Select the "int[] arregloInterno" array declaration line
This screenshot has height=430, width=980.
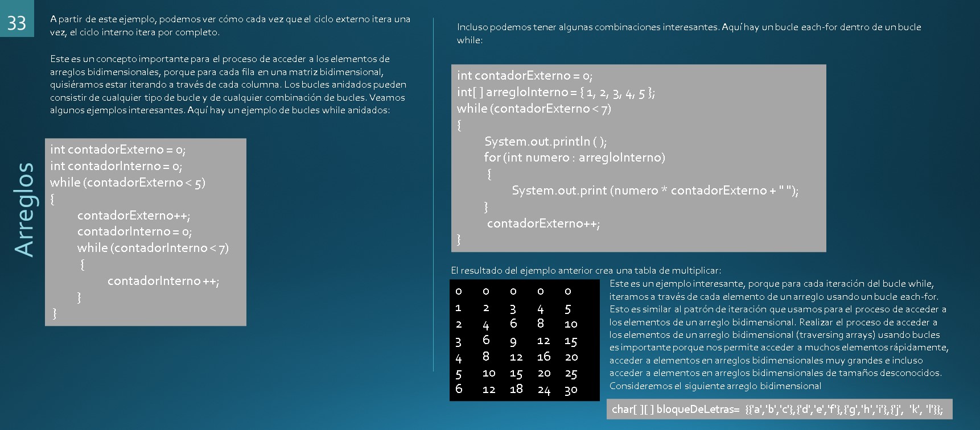(555, 92)
